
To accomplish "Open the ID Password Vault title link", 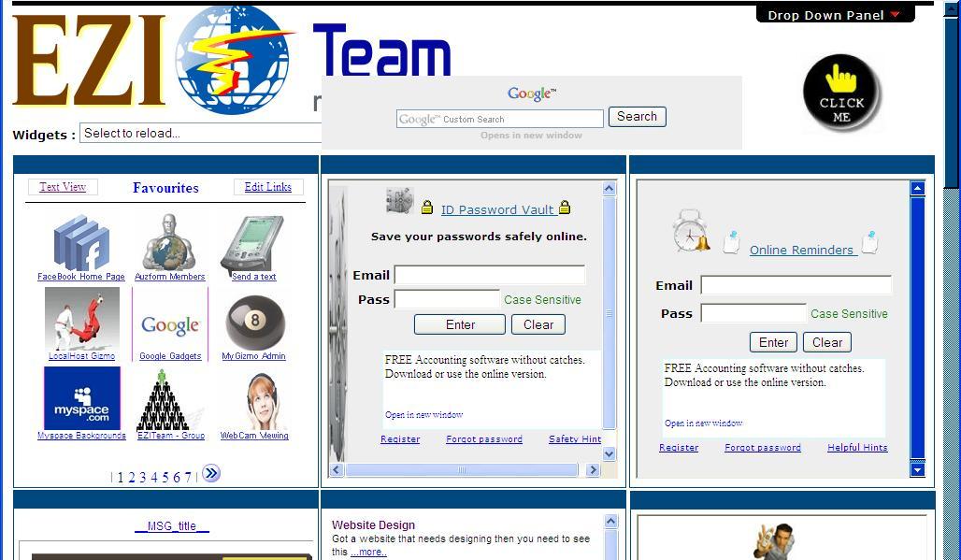I will (497, 209).
